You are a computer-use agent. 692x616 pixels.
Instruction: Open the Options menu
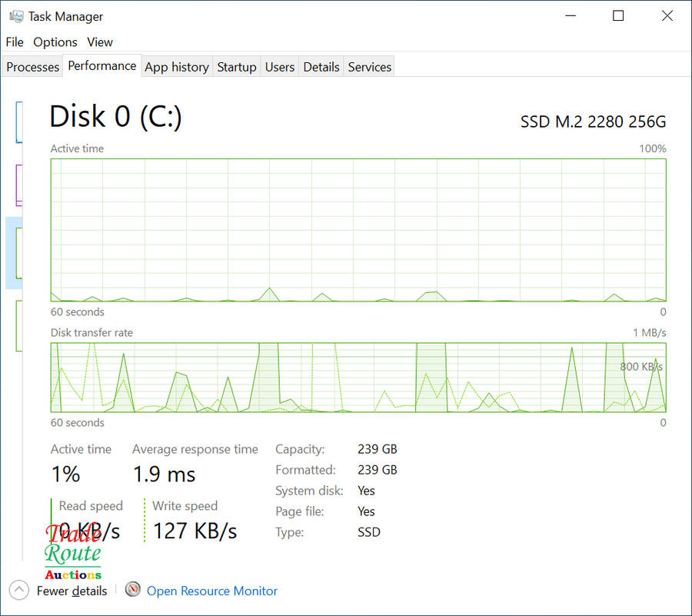point(55,42)
